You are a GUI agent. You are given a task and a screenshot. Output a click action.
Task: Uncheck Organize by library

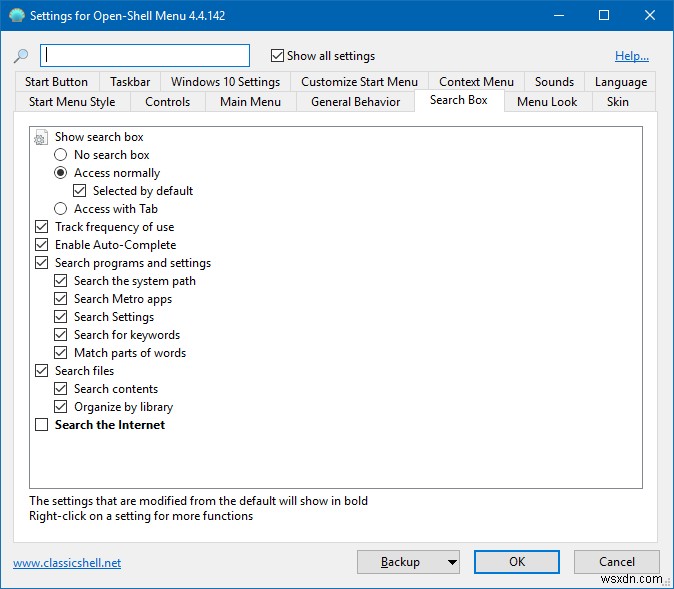[x=61, y=407]
